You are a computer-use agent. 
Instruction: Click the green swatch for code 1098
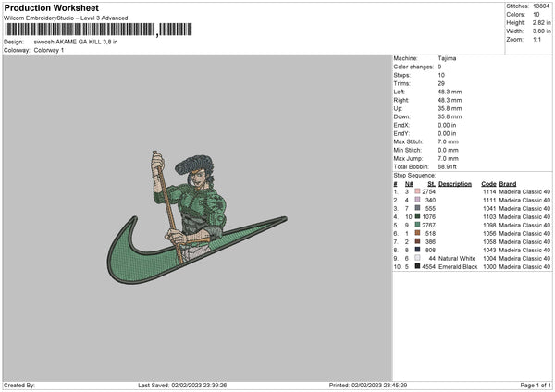(417, 225)
